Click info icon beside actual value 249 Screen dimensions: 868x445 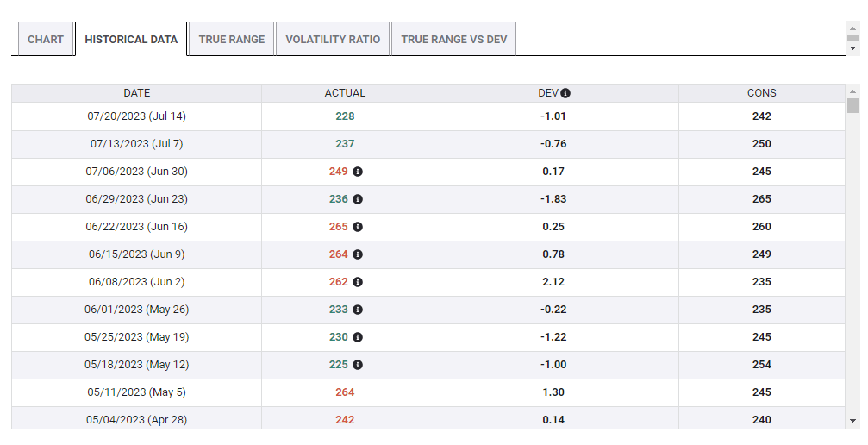(x=358, y=172)
